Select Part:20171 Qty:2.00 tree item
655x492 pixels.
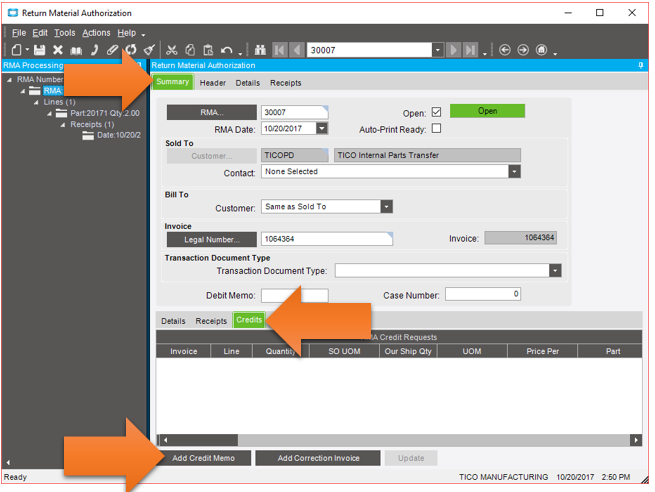click(105, 113)
